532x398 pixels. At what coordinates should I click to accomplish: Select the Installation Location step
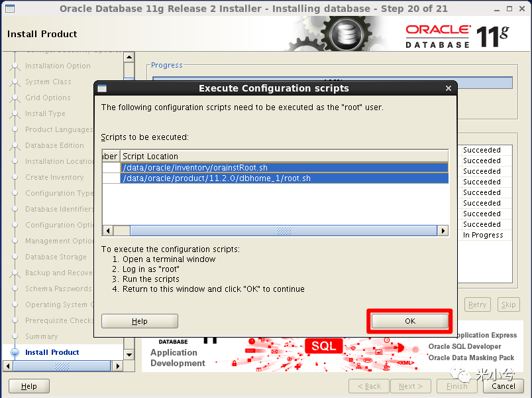click(59, 161)
